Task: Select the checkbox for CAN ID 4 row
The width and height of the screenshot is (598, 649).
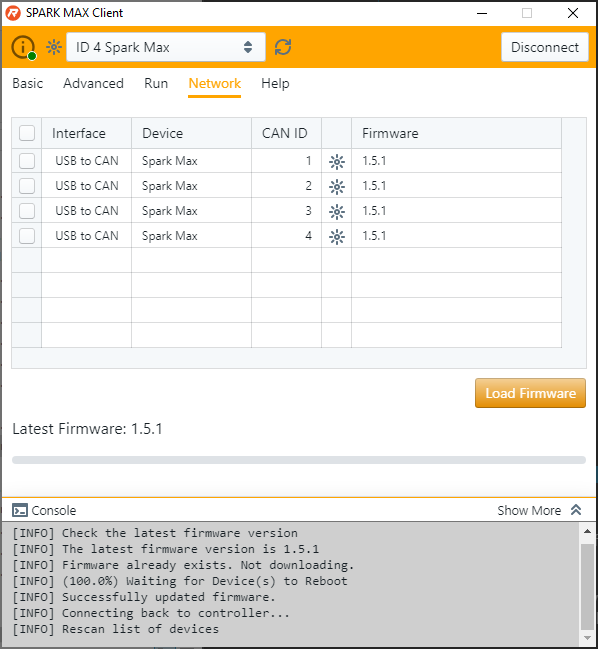Action: coord(27,236)
